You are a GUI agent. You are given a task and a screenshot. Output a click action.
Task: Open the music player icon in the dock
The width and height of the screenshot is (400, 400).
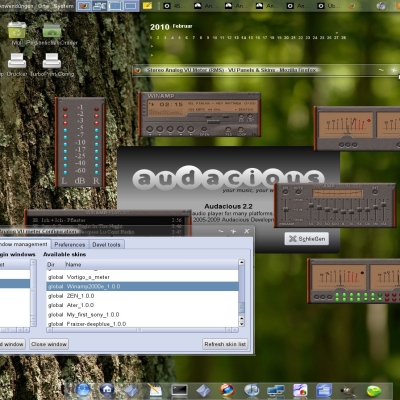pyautogui.click(x=252, y=390)
